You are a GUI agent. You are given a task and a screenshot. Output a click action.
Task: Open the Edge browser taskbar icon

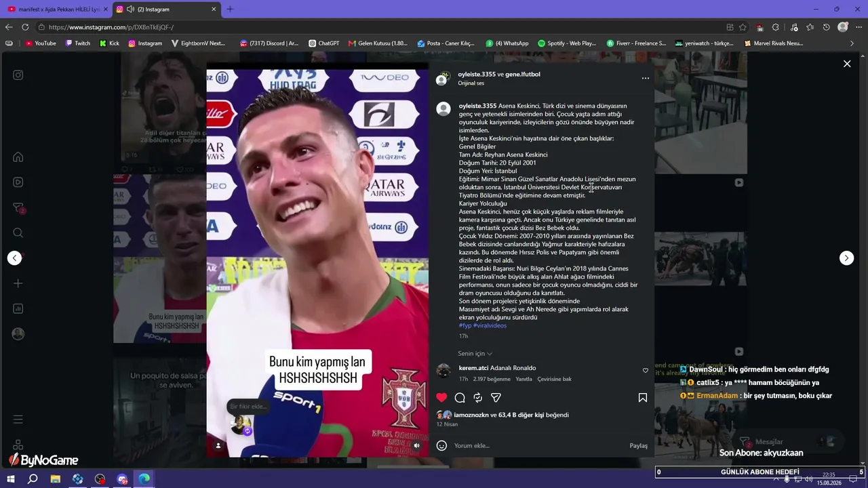[144, 479]
